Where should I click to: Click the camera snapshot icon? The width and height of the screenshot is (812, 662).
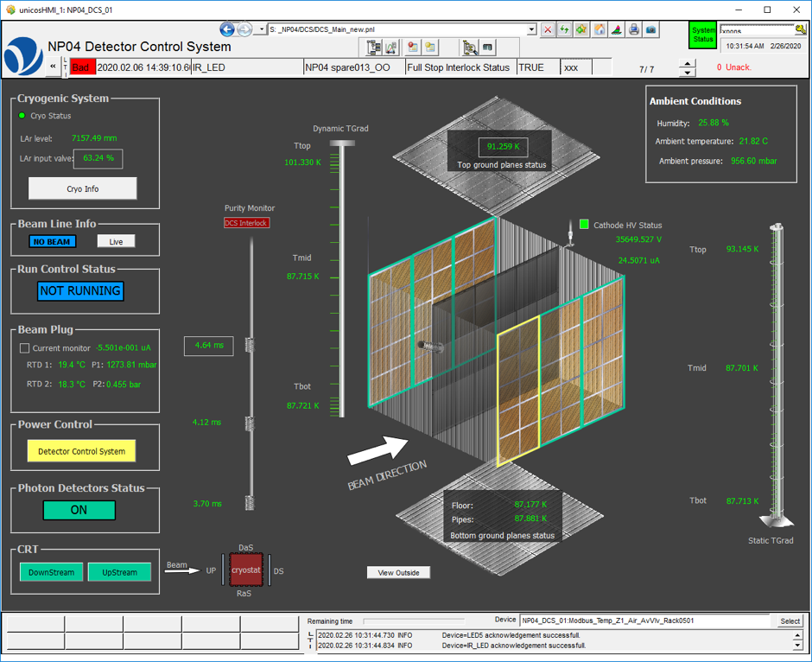pyautogui.click(x=651, y=29)
